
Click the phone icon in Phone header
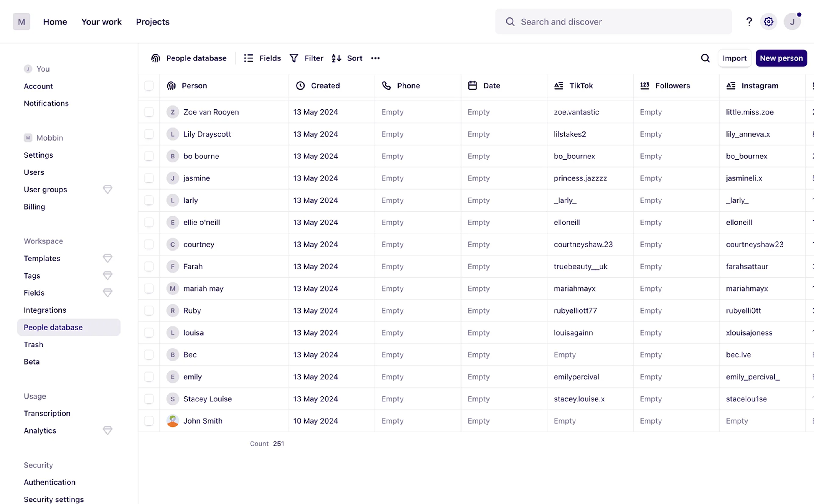[386, 86]
